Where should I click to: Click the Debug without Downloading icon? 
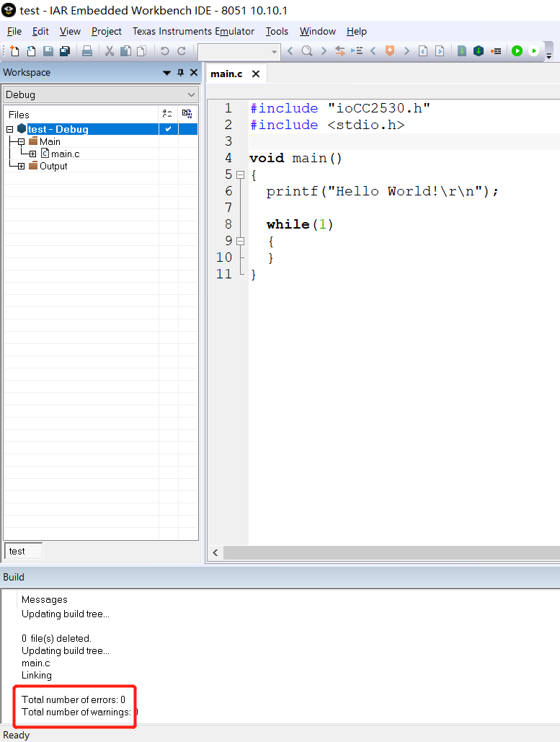coord(533,50)
